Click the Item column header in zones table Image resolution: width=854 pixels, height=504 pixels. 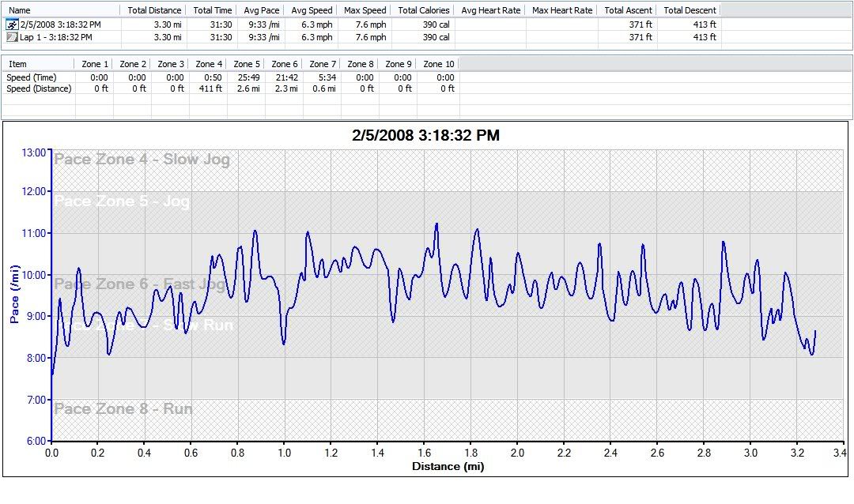(x=18, y=64)
